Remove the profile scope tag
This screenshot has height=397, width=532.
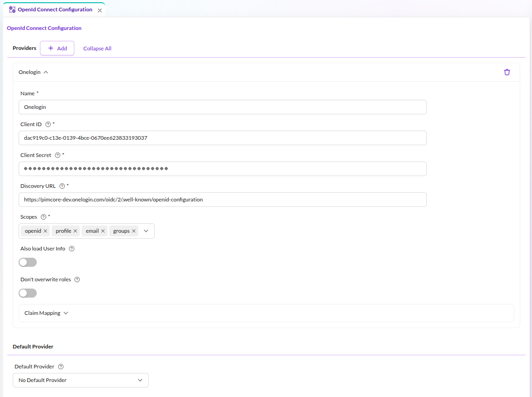75,231
